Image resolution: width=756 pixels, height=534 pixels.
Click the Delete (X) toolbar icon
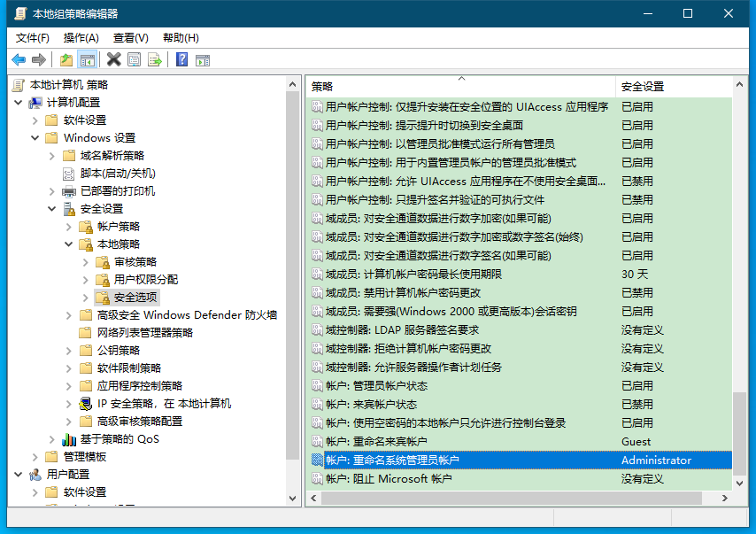(x=113, y=59)
